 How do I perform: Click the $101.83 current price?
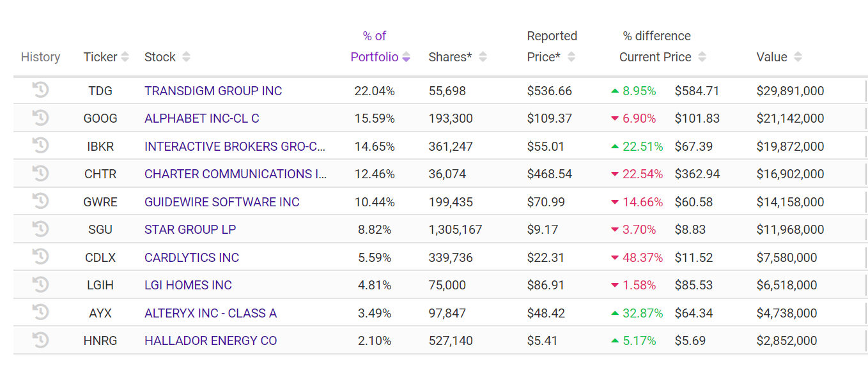tap(697, 118)
